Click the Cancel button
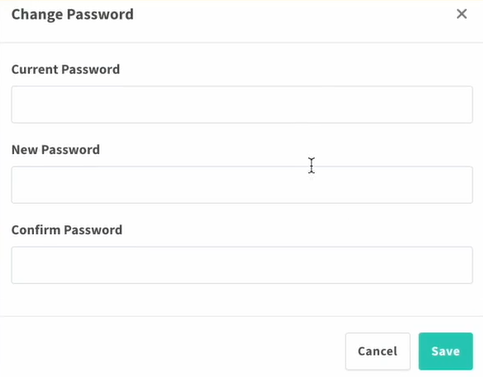 click(378, 351)
